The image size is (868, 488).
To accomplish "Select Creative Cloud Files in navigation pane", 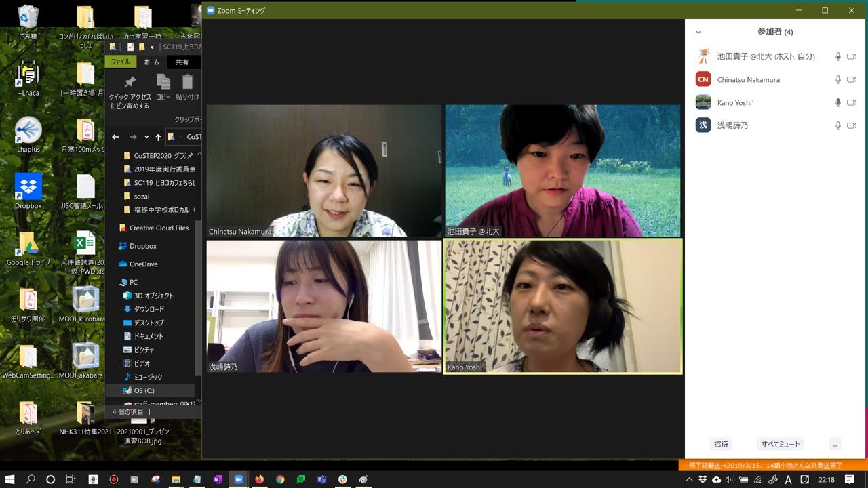I will (x=153, y=228).
